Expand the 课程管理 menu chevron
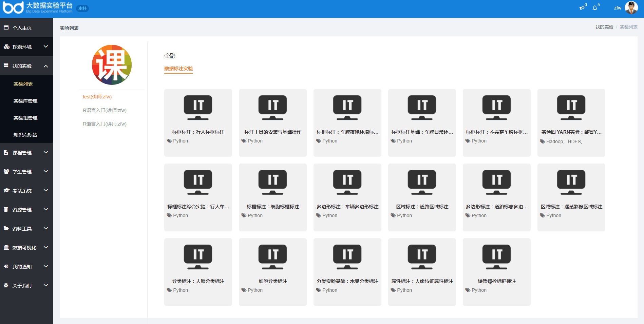The width and height of the screenshot is (644, 324). point(46,153)
